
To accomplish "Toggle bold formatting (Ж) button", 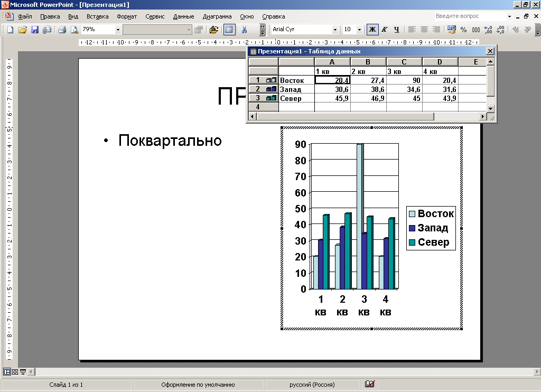I will [372, 30].
